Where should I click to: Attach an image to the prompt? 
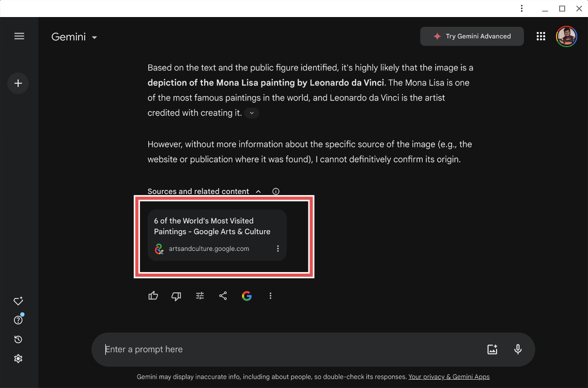coord(492,349)
